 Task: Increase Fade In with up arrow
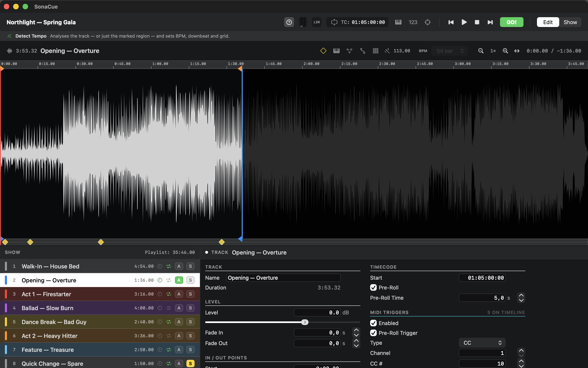coord(356,330)
